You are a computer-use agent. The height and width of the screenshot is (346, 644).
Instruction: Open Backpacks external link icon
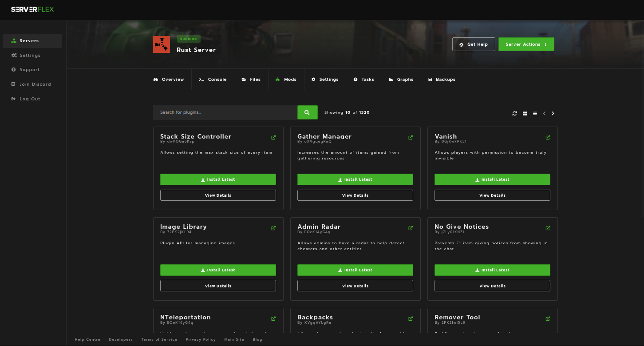coord(411,318)
